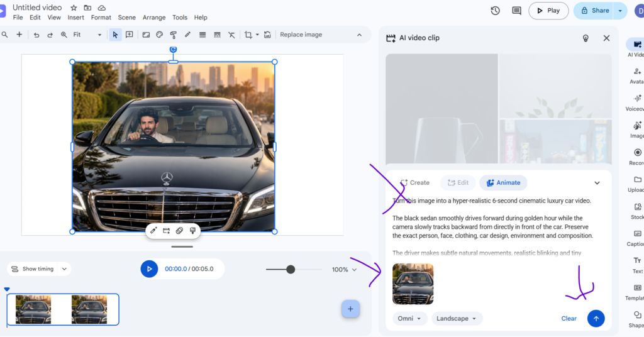Select the scene thumbnail in timeline
Screen dimensions: 644x337
click(x=63, y=309)
